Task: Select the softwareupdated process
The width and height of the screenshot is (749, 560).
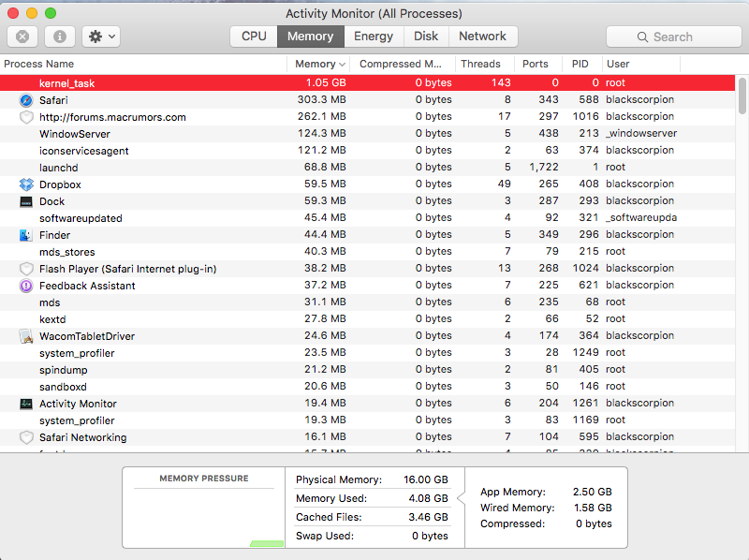Action: [367, 218]
